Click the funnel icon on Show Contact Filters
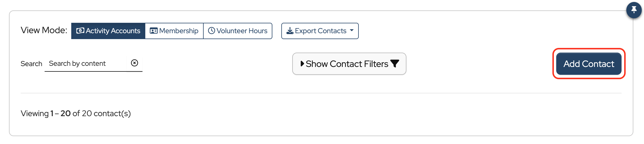Image resolution: width=644 pixels, height=144 pixels. 395,64
